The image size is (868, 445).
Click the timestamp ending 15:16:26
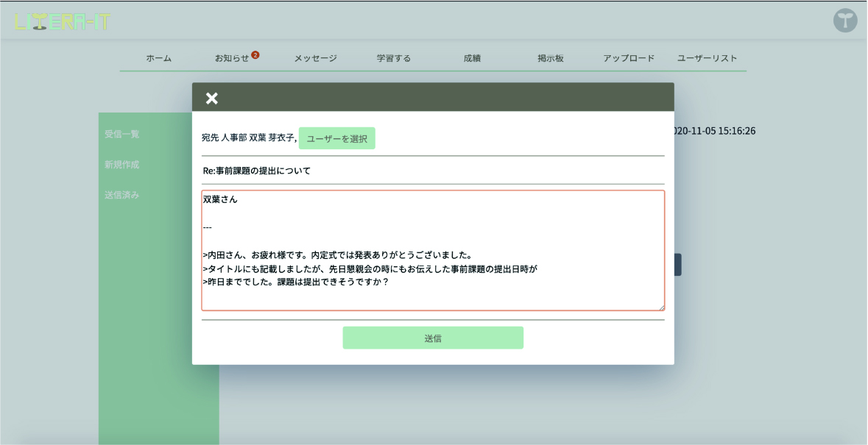point(715,131)
